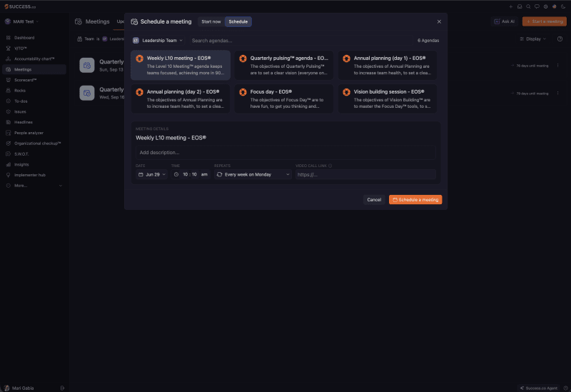Click the hour value in time field

point(186,174)
